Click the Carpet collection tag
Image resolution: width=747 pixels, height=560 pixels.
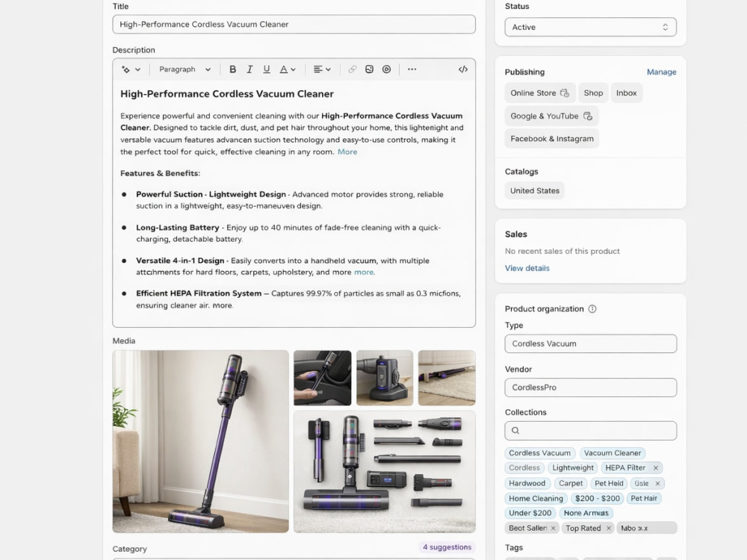point(570,483)
